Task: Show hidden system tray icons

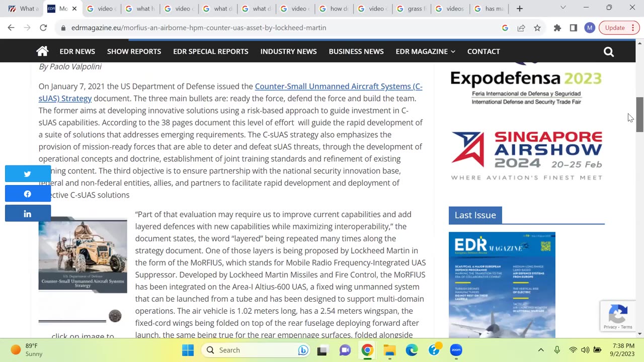Action: [x=541, y=350]
